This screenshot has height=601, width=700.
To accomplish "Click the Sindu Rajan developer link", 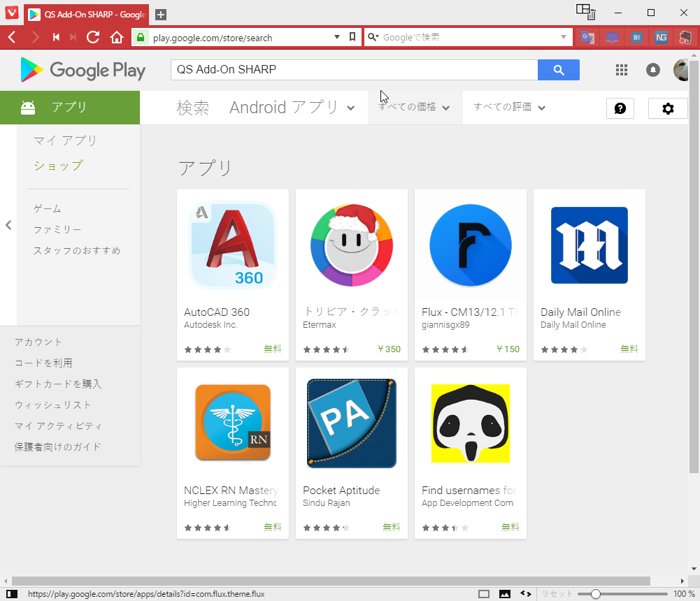I will coord(327,503).
